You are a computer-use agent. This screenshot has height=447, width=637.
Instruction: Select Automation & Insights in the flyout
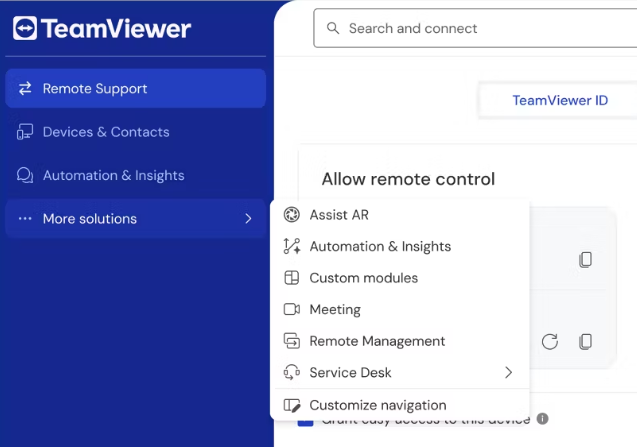pyautogui.click(x=402, y=246)
